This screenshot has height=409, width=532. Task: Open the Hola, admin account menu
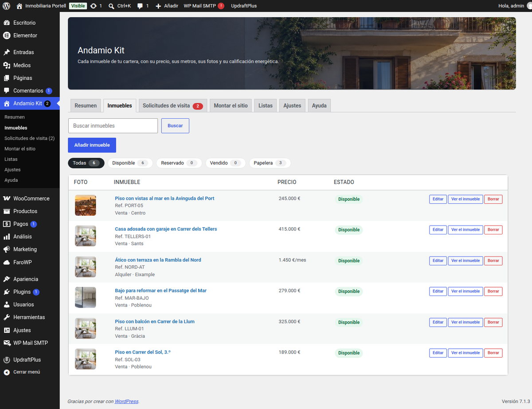click(x=514, y=6)
